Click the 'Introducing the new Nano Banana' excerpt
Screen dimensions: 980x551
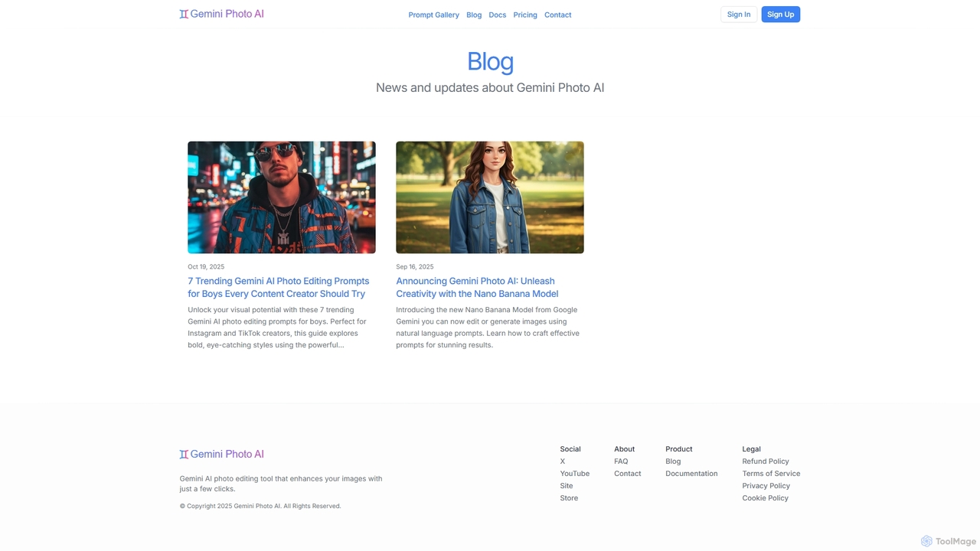(488, 328)
